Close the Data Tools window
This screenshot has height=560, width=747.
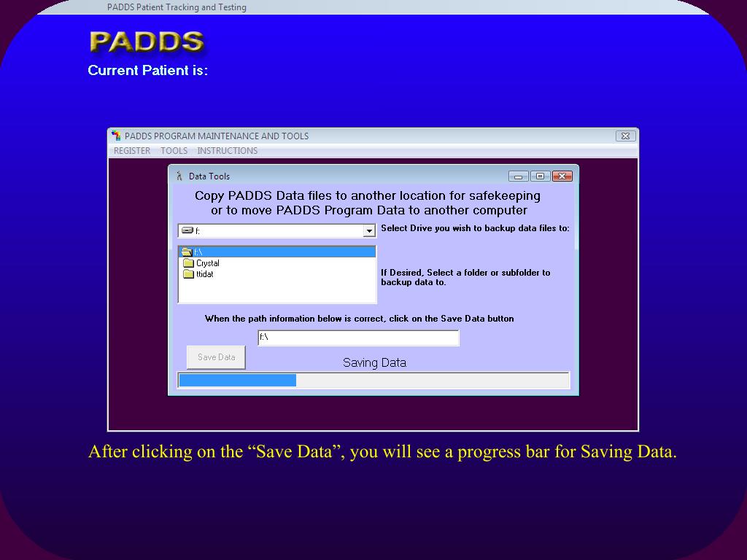(562, 176)
